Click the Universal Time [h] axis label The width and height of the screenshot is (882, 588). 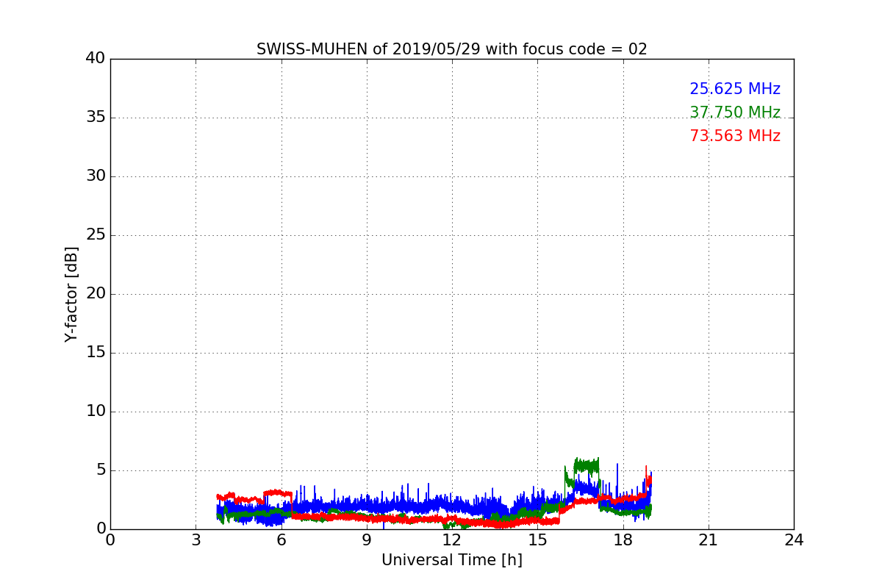tap(451, 560)
